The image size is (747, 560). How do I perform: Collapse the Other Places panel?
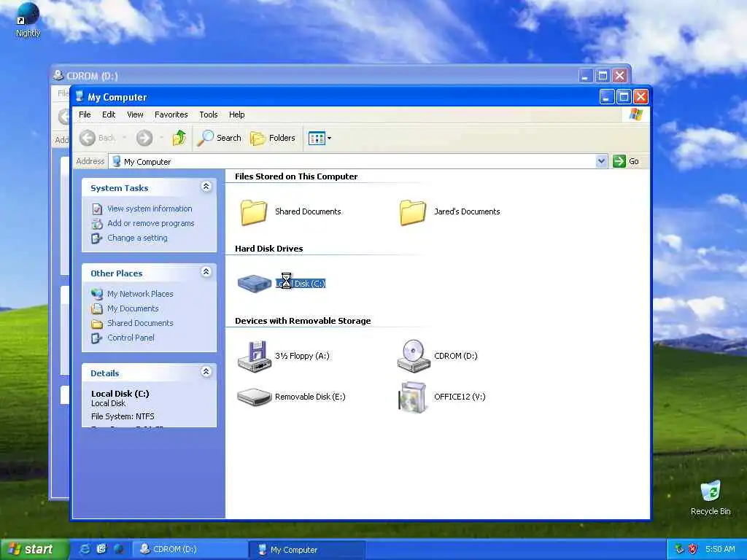point(206,272)
